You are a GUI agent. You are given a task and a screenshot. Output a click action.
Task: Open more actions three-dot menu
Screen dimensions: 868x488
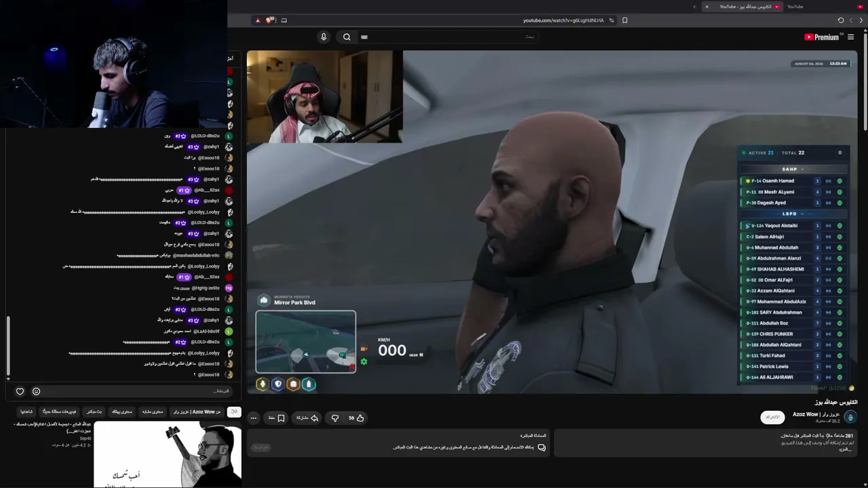[x=253, y=418]
